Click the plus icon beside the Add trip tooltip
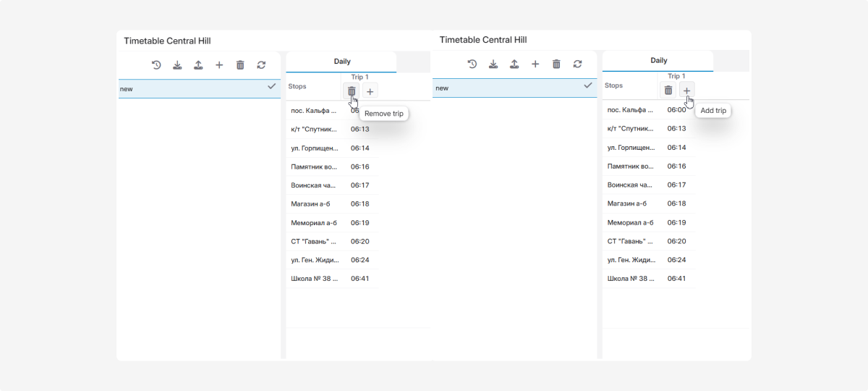This screenshot has width=868, height=391. (x=687, y=91)
